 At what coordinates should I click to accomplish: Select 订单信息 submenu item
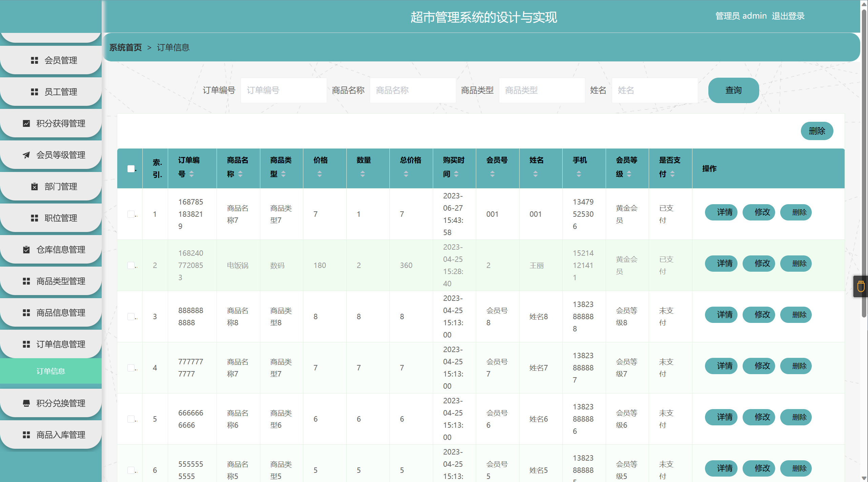pos(51,371)
